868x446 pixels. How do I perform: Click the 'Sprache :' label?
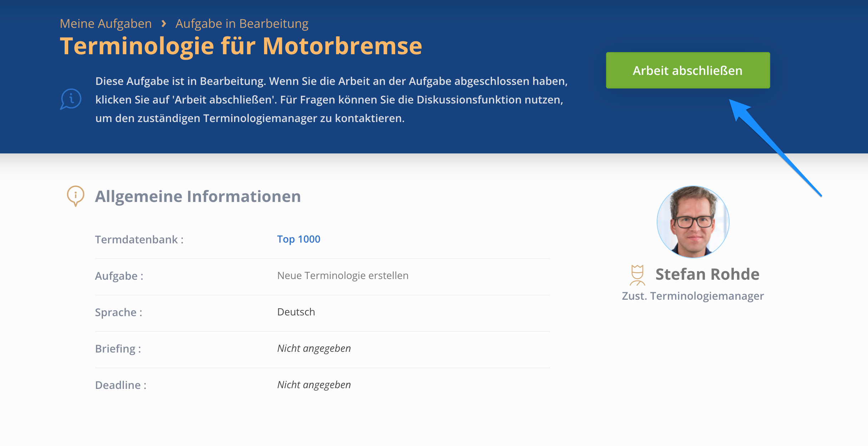118,312
